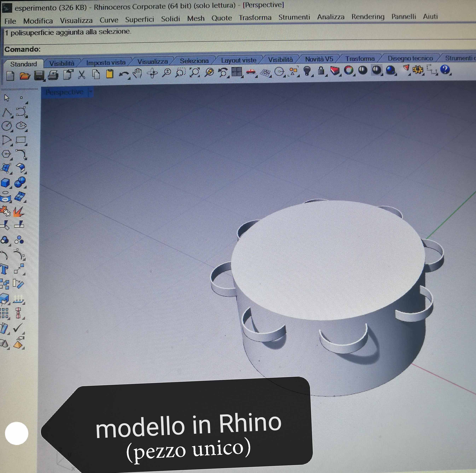Choose the Rectangle tool
Screen dimensions: 476x473
pos(21,140)
